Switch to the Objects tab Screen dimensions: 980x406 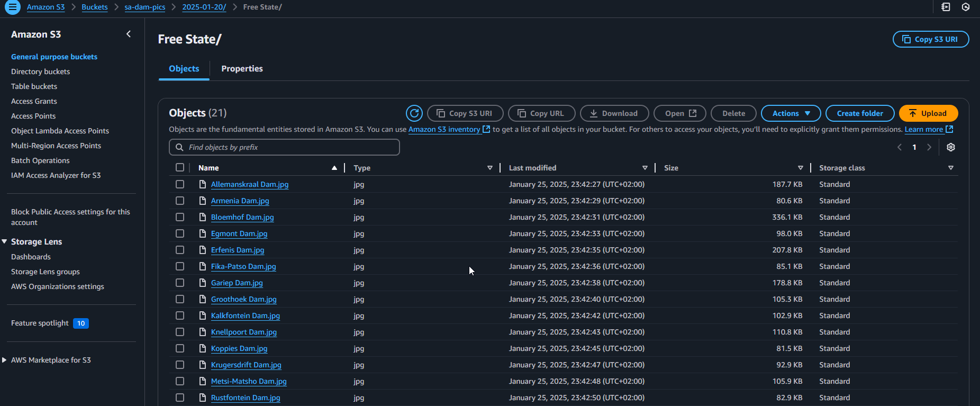(x=184, y=69)
